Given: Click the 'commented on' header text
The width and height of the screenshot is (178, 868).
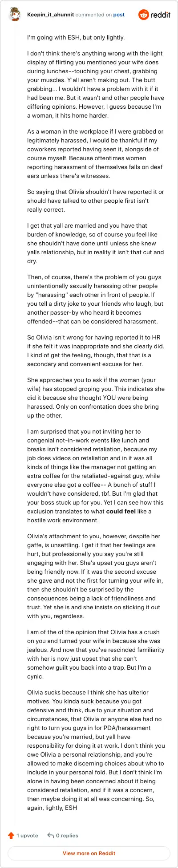Looking at the screenshot, I should (x=93, y=15).
